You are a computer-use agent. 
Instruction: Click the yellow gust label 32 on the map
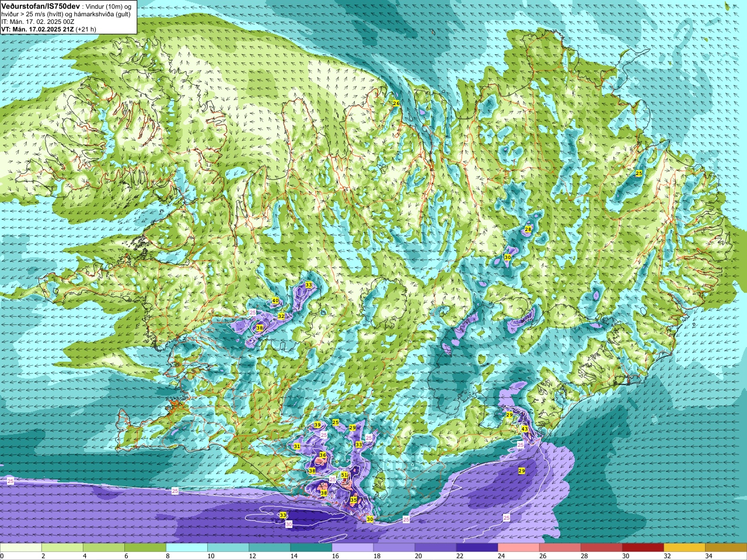click(281, 316)
